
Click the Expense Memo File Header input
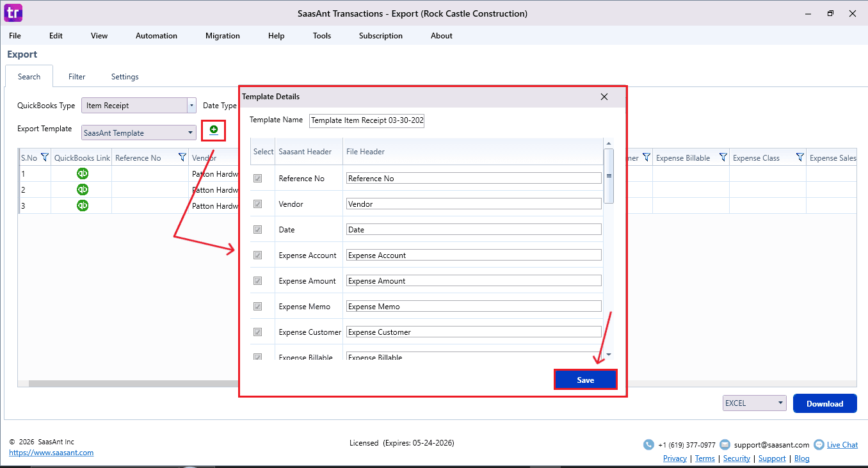pos(474,306)
